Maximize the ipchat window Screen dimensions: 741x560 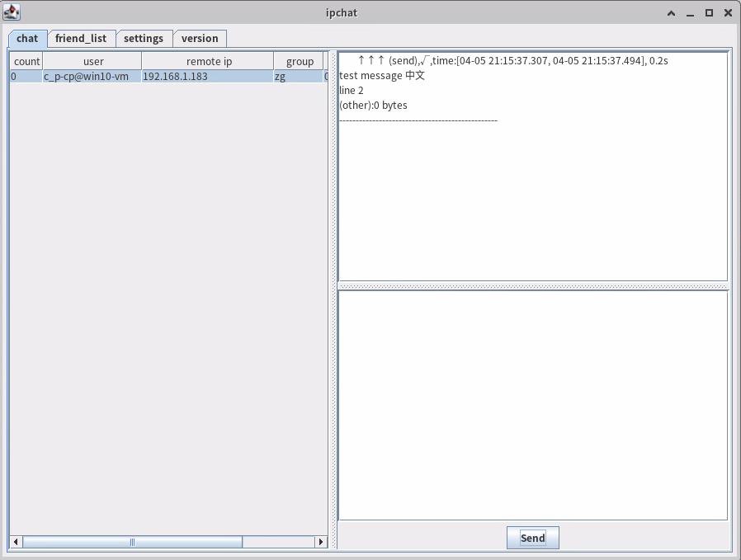click(709, 13)
